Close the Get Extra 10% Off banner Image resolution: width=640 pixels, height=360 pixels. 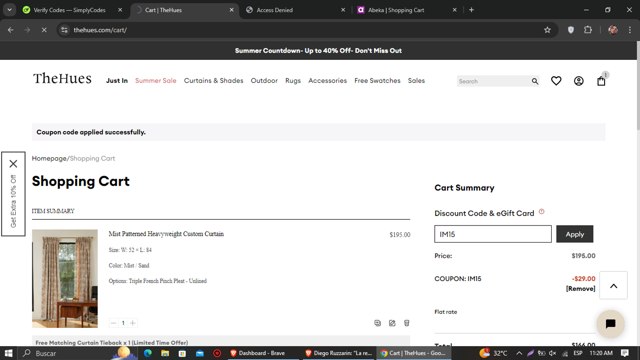tap(13, 164)
